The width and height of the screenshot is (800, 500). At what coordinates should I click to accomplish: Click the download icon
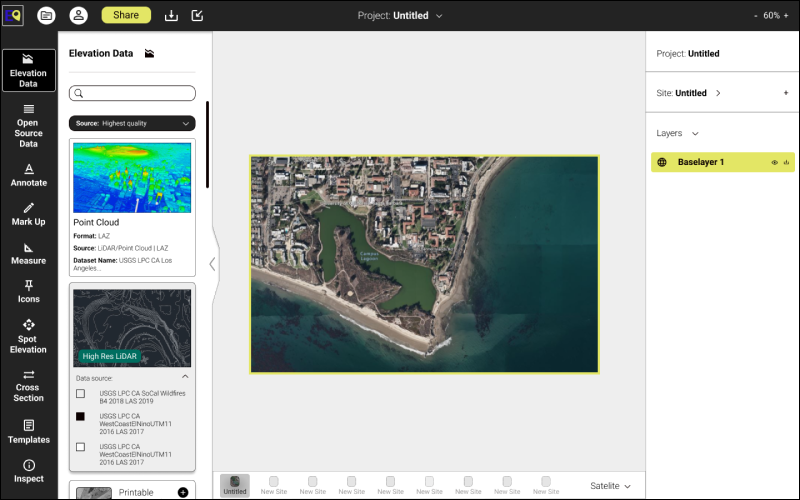pyautogui.click(x=171, y=15)
